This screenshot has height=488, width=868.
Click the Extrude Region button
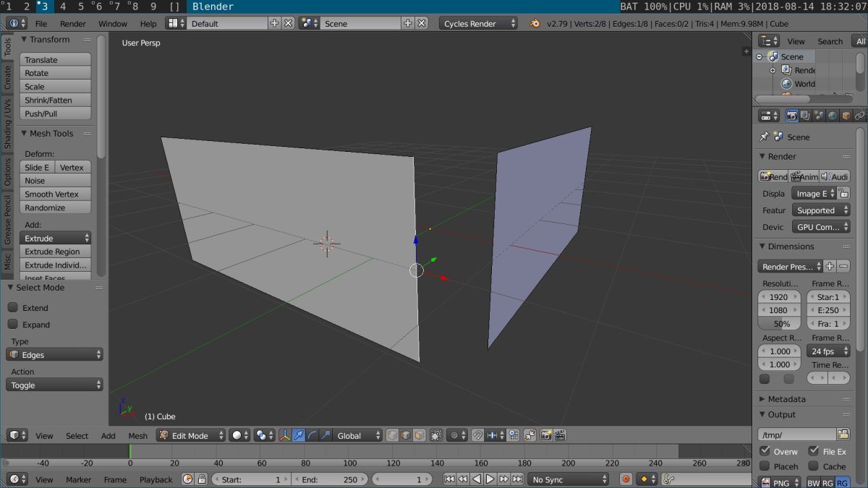[56, 252]
